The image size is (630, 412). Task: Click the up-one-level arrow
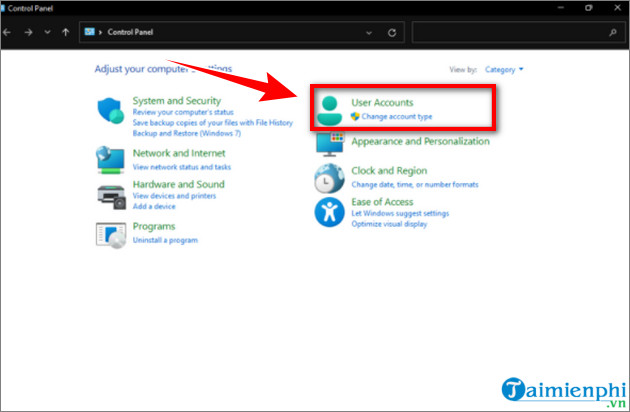tap(65, 32)
